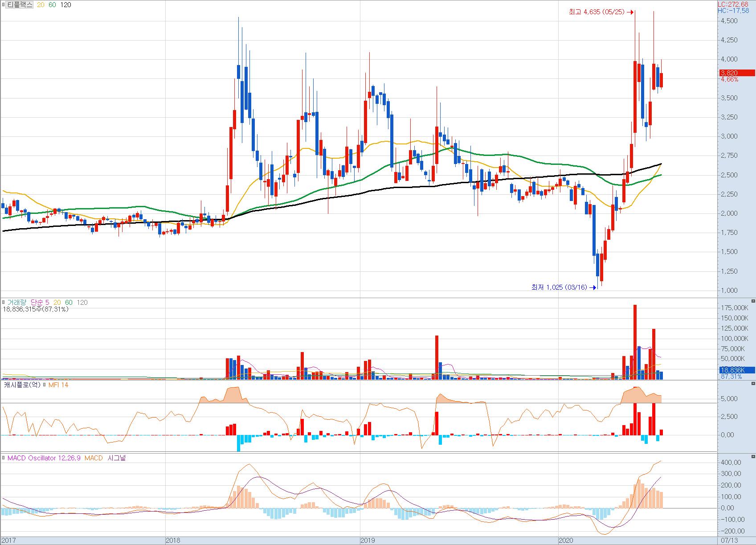
Task: Click the 5,000 cash flow axis label
Action: pos(729,399)
